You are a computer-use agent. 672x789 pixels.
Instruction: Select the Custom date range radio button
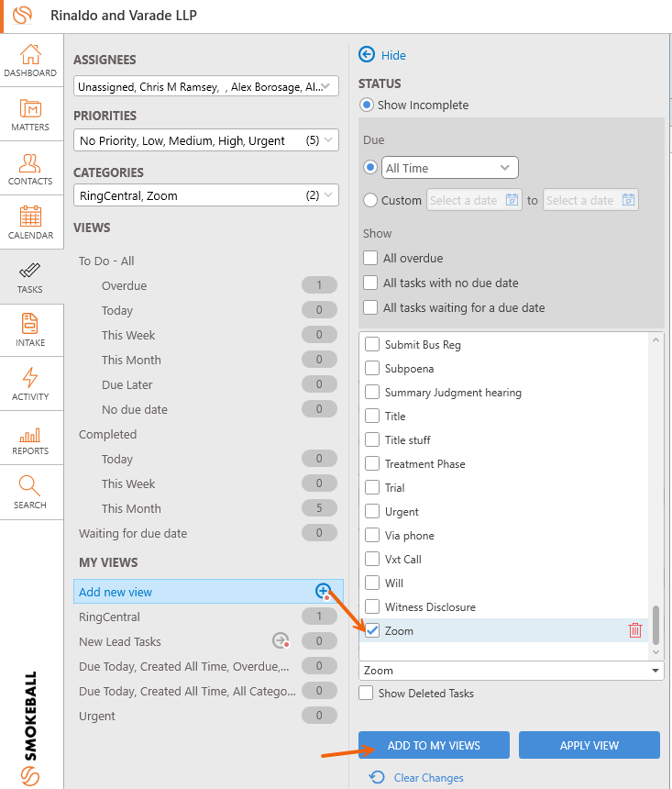click(x=370, y=200)
